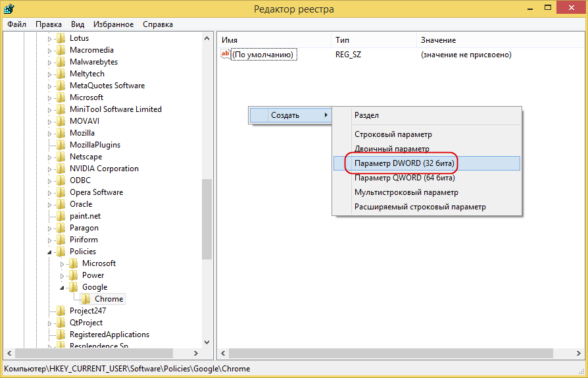This screenshot has width=588, height=378.
Task: Click the Lotus folder icon
Action: pos(61,38)
